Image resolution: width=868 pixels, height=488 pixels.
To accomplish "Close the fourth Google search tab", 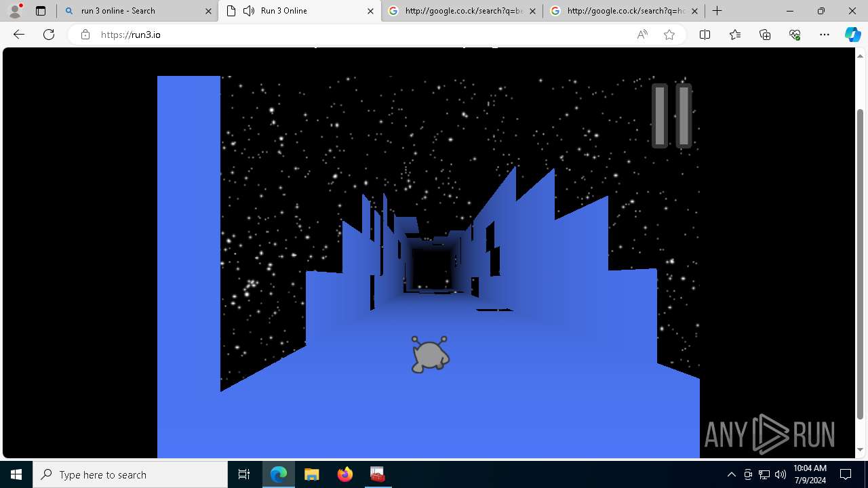I will click(694, 11).
